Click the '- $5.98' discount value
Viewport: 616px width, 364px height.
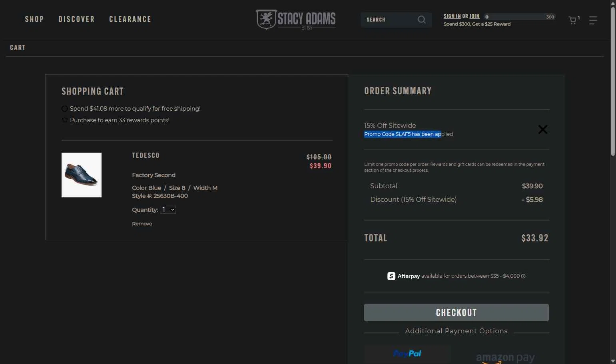(x=532, y=199)
